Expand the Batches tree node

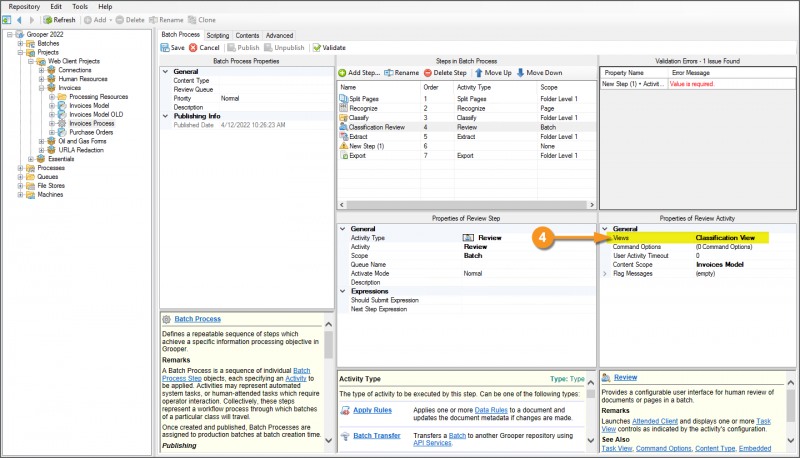click(x=20, y=44)
